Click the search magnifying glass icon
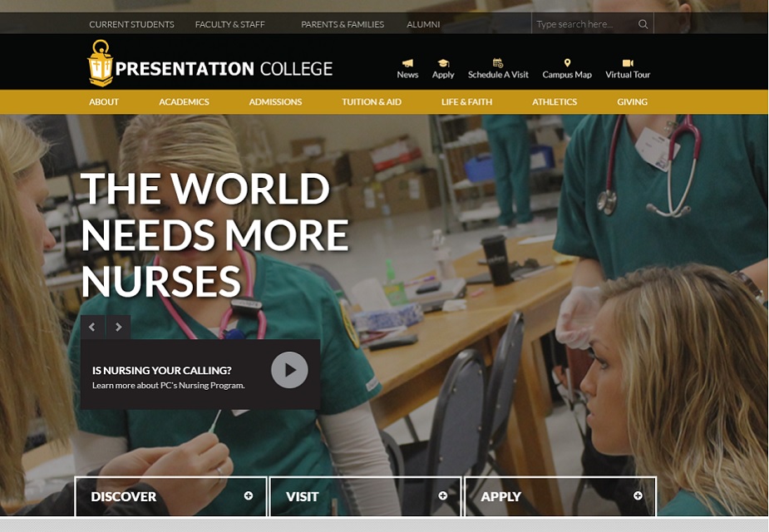Image resolution: width=769 pixels, height=532 pixels. tap(643, 24)
